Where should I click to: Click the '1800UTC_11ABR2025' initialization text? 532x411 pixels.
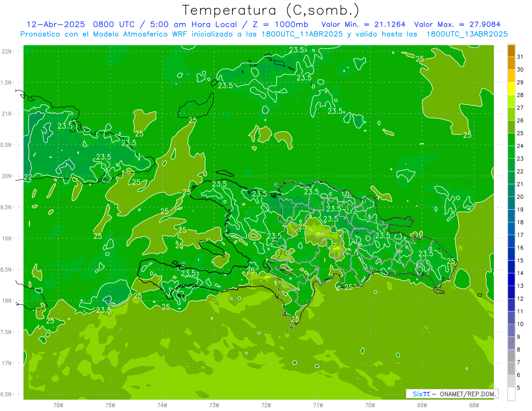tap(303, 34)
